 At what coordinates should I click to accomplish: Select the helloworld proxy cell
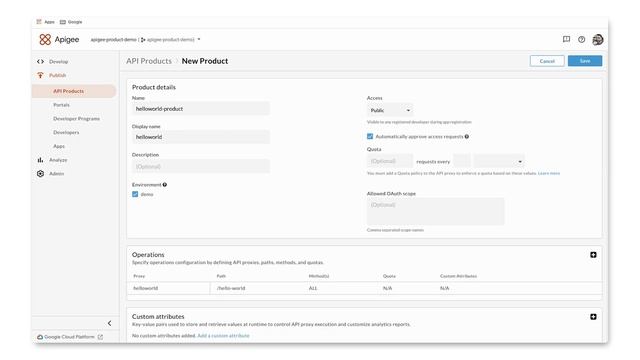point(145,288)
